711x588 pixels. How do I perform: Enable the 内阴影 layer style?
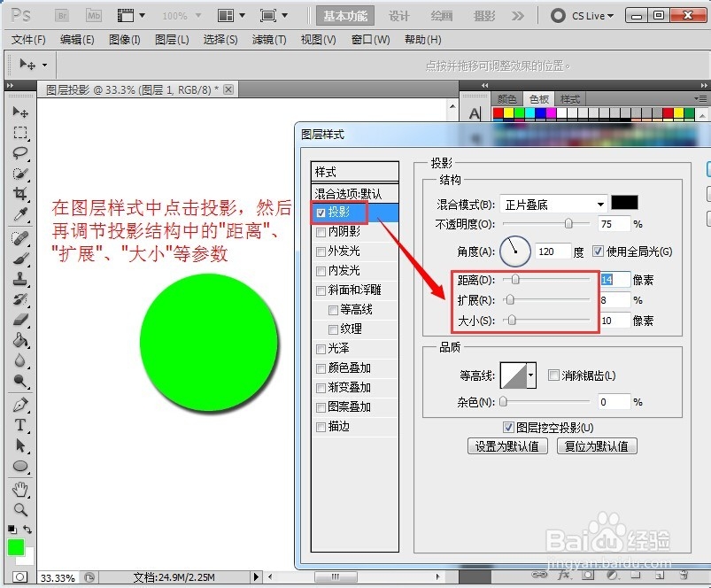(x=321, y=233)
